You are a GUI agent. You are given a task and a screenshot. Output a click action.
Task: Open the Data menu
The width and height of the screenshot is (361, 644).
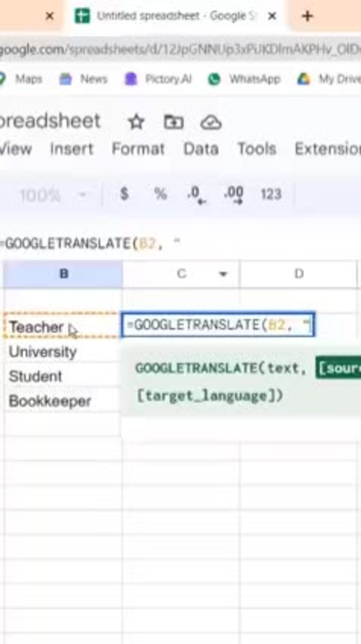click(201, 149)
